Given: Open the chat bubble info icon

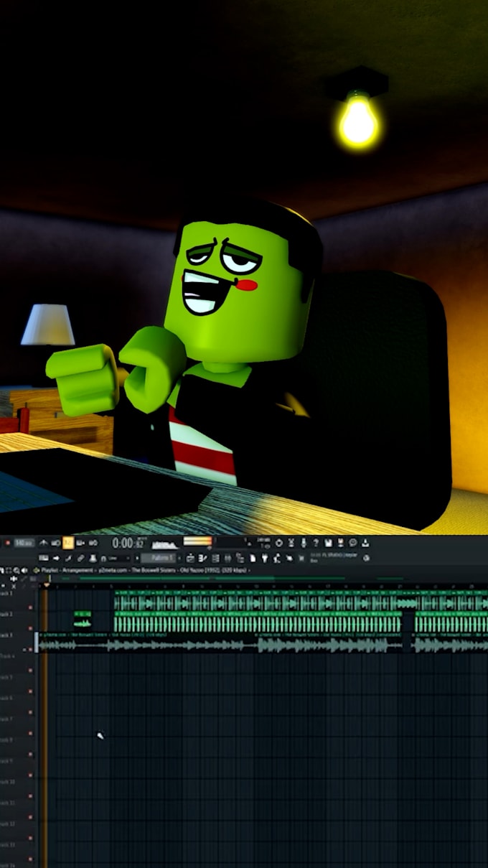Looking at the screenshot, I should [352, 542].
